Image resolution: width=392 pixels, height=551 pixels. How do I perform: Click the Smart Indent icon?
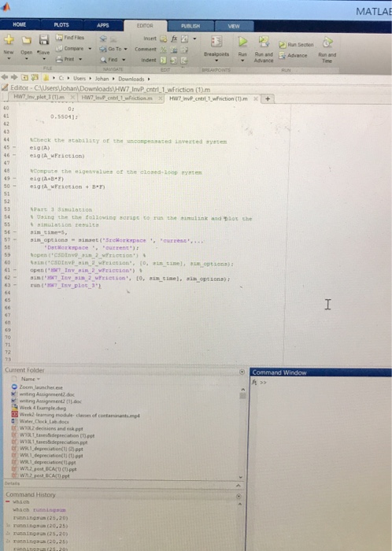tap(164, 61)
